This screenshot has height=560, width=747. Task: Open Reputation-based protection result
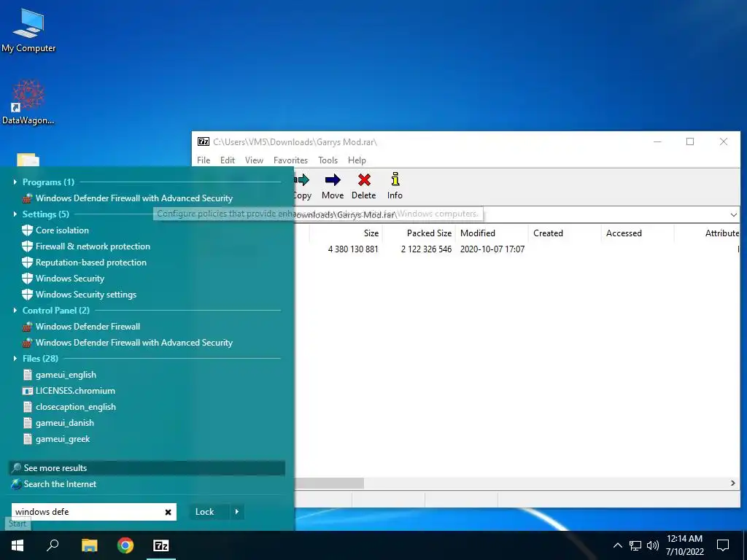pos(85,262)
